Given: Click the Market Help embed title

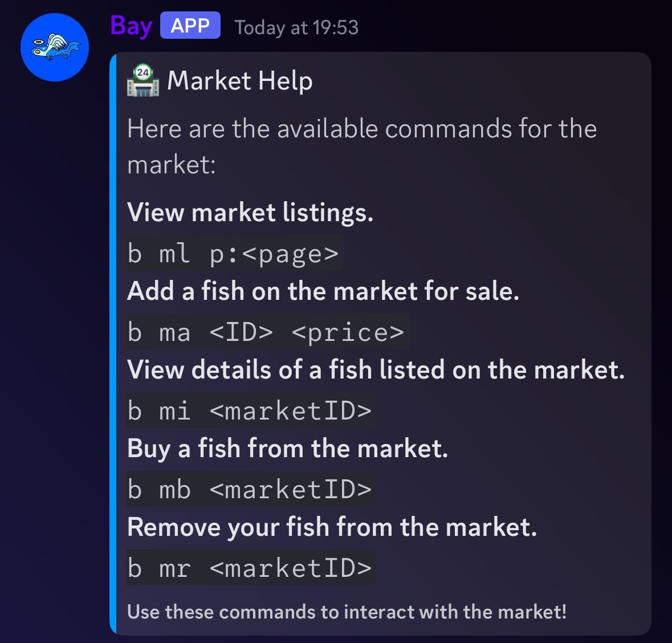Looking at the screenshot, I should [240, 80].
